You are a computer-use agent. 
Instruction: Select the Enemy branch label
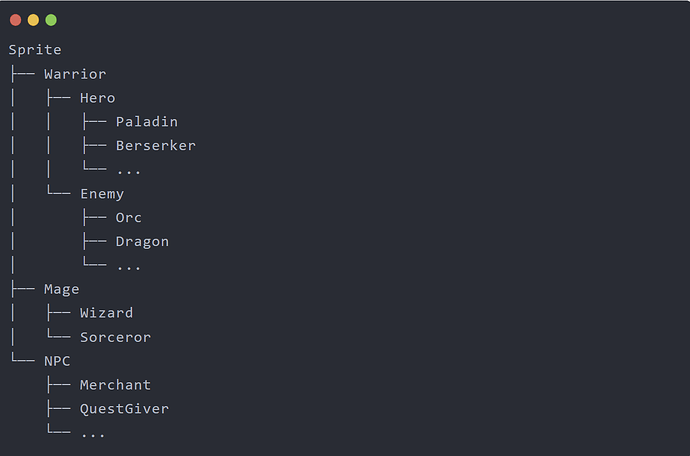click(x=102, y=194)
